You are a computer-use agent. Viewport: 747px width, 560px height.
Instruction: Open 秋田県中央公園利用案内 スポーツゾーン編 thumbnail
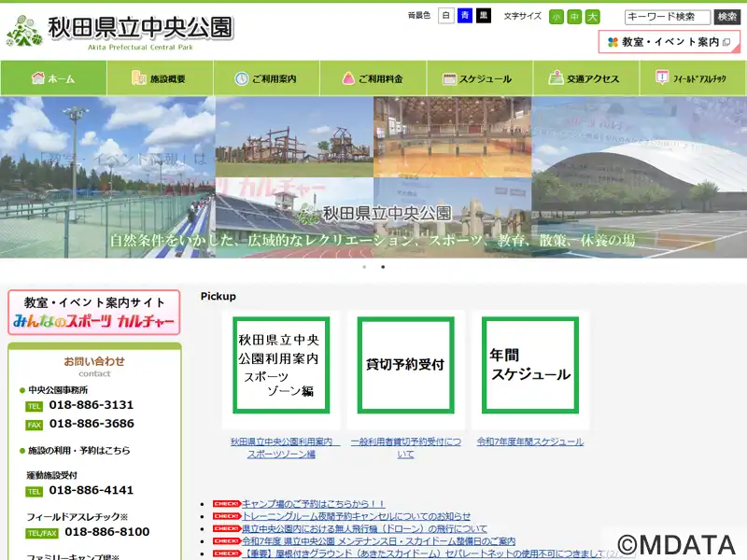point(281,365)
